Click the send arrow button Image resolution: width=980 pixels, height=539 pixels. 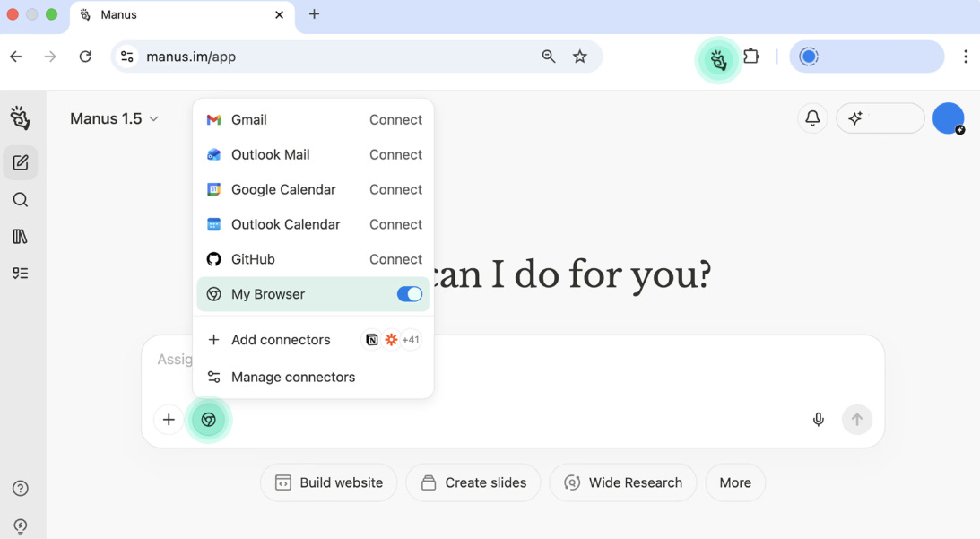[857, 420]
